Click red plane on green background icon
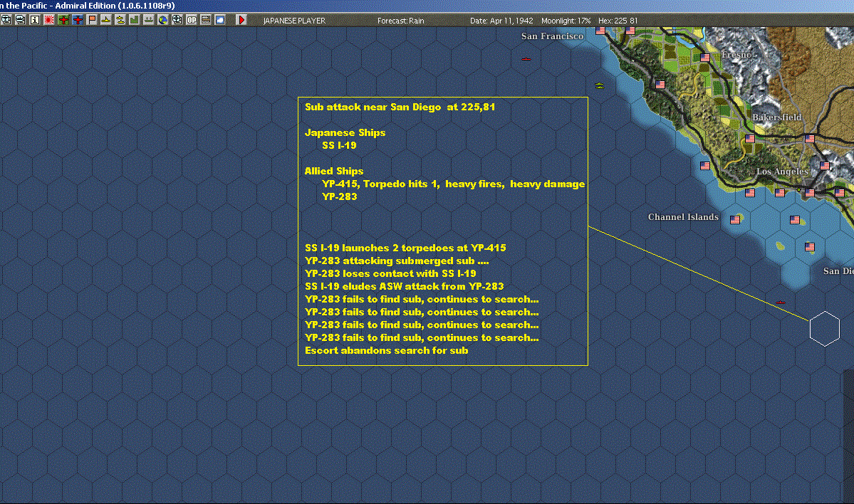The image size is (854, 504). pyautogui.click(x=63, y=20)
